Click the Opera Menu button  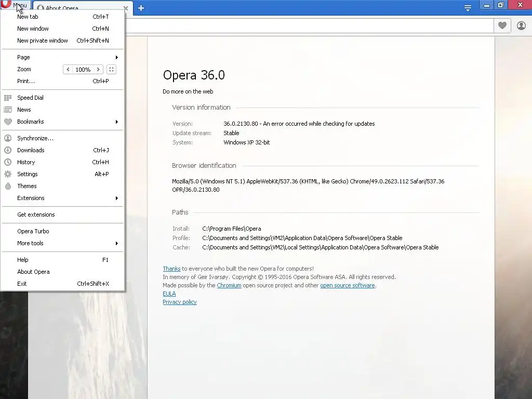click(x=15, y=5)
